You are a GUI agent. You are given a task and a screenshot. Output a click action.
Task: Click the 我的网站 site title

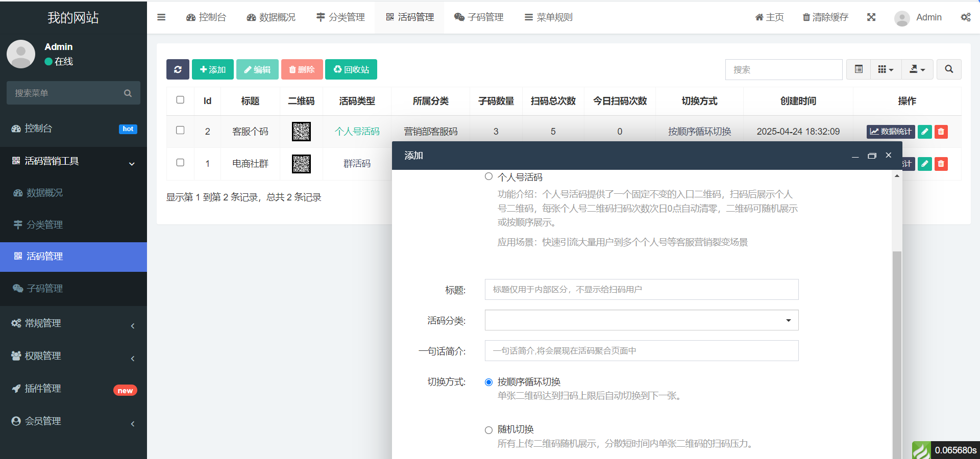point(73,17)
